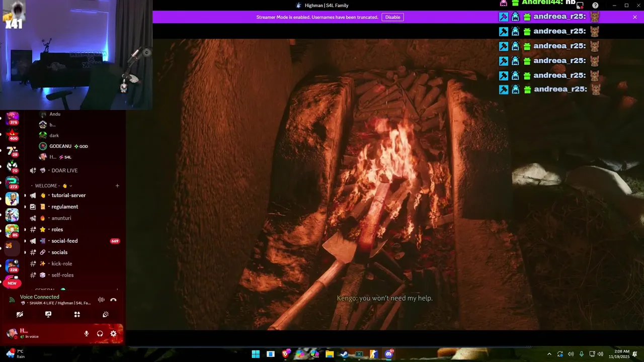Deafen with the headphones icon
The image size is (644, 362).
[100, 333]
